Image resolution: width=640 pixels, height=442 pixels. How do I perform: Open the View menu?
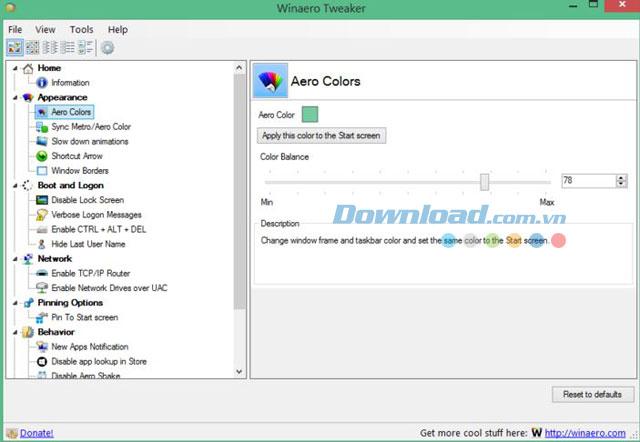coord(46,30)
